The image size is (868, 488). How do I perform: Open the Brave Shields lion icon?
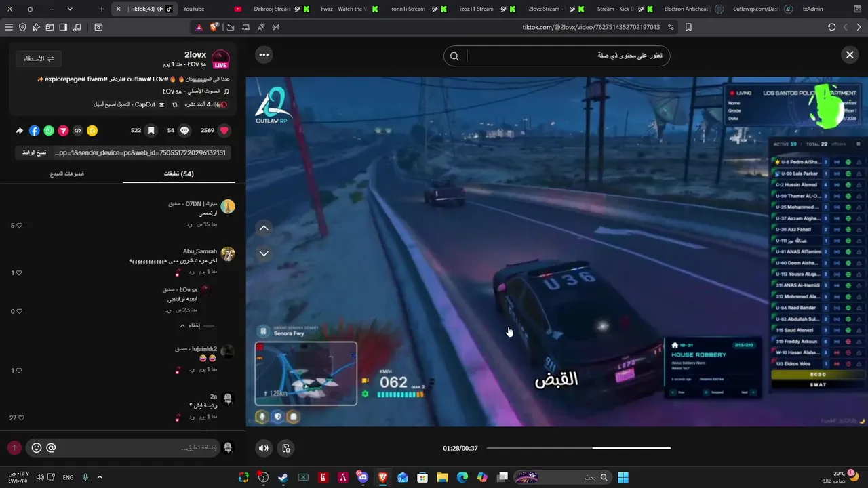214,27
